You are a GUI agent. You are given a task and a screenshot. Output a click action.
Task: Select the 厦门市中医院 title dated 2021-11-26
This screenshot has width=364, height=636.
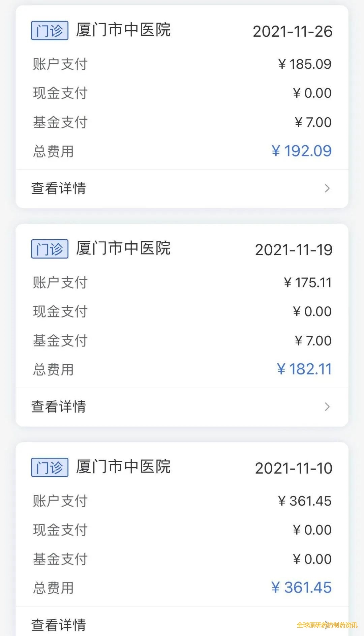click(123, 30)
